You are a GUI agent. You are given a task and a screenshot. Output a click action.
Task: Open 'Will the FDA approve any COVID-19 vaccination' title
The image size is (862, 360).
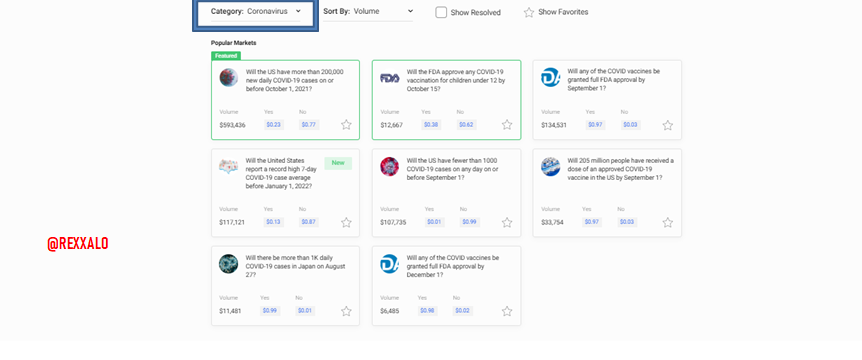456,80
